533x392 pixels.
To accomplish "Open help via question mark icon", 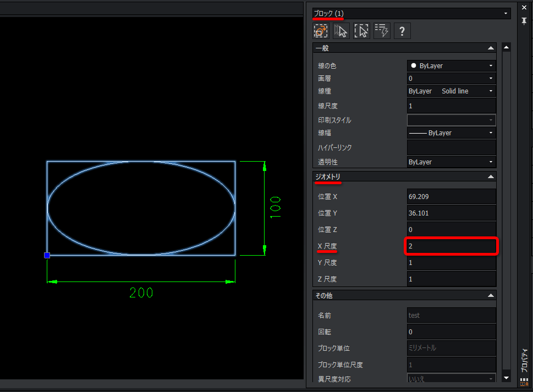I will (402, 31).
